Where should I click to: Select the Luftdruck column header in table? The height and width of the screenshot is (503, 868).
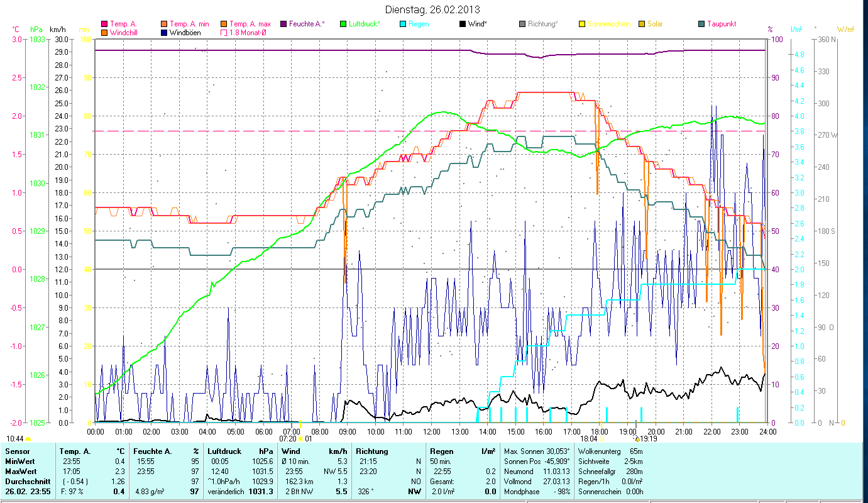click(x=223, y=451)
